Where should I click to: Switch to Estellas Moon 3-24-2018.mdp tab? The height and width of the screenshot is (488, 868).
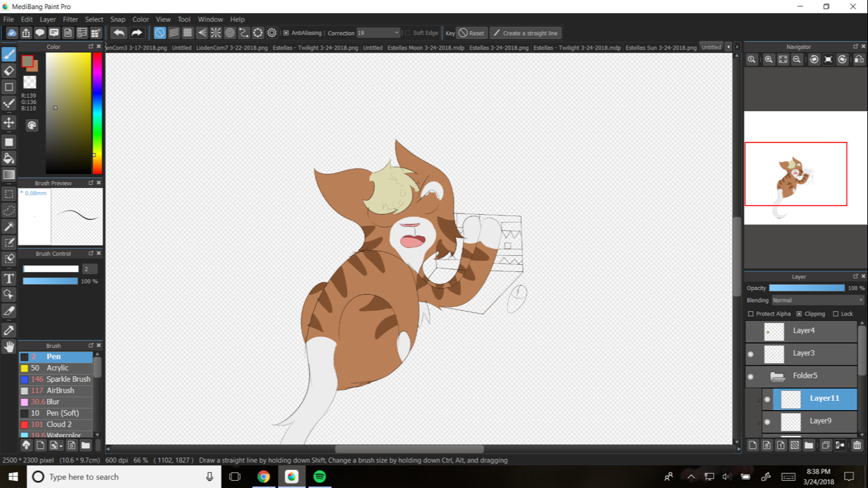tap(426, 47)
